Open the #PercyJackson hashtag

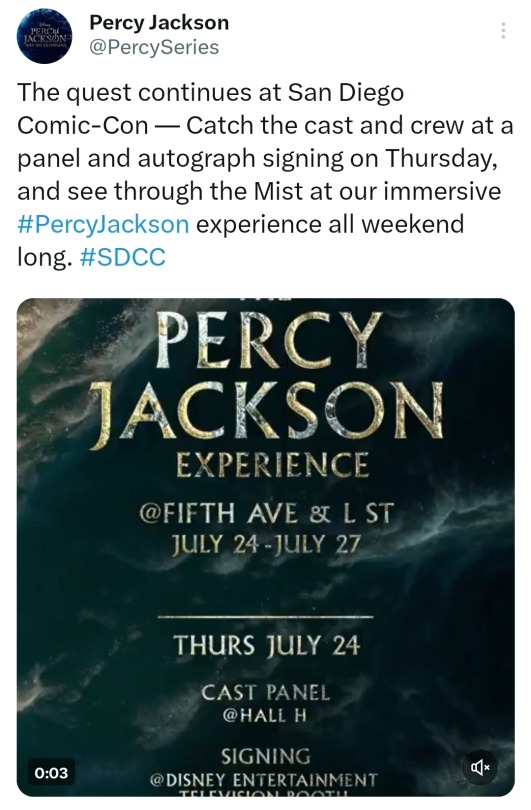(x=103, y=225)
